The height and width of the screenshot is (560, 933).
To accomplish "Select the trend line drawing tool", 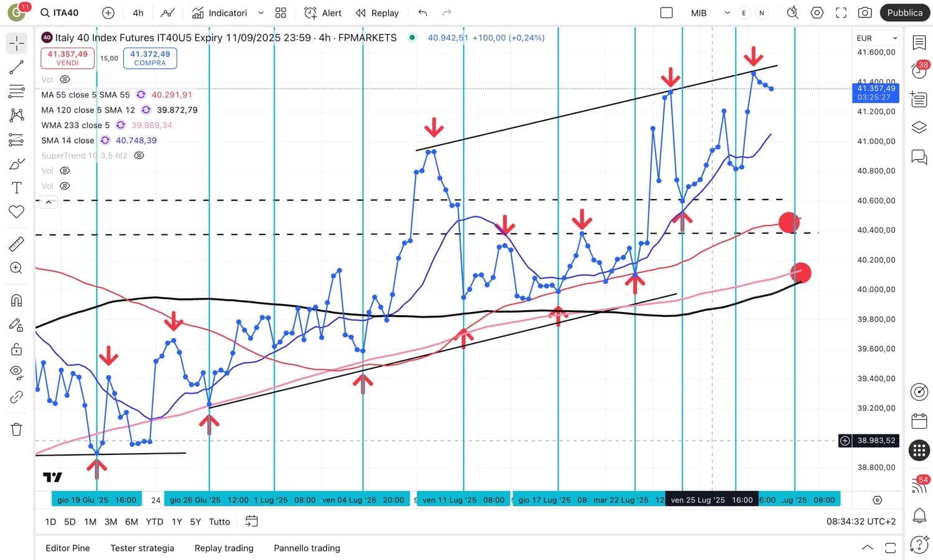I will point(17,67).
